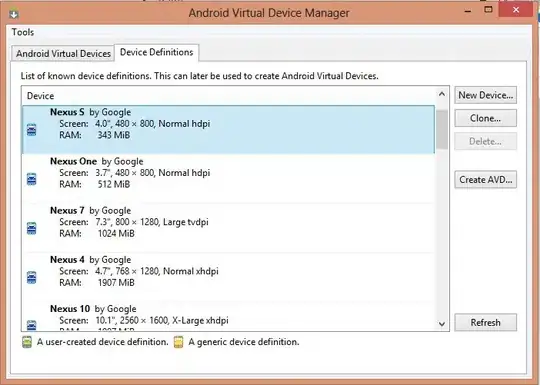
Task: Select the Device Definitions tab
Action: [156, 52]
